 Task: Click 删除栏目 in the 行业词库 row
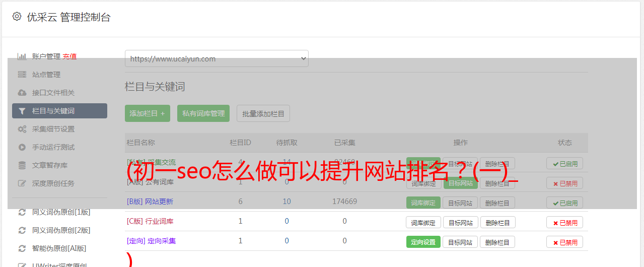pyautogui.click(x=497, y=222)
